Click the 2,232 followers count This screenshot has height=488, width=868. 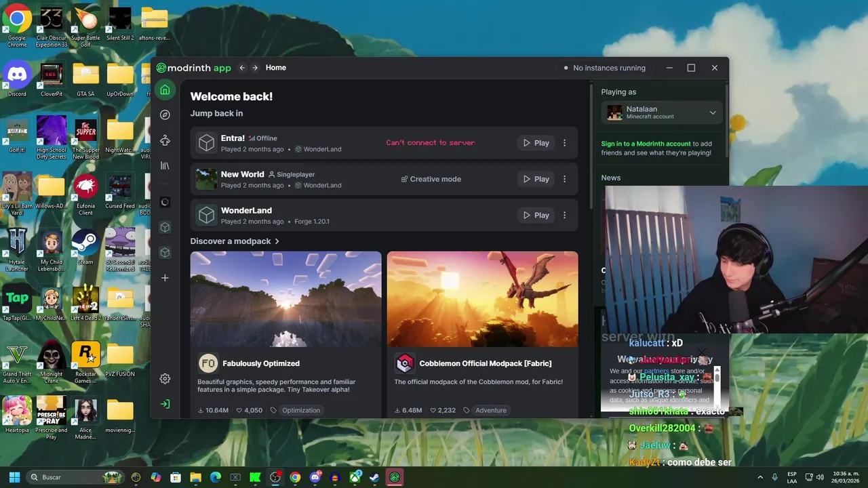click(442, 410)
